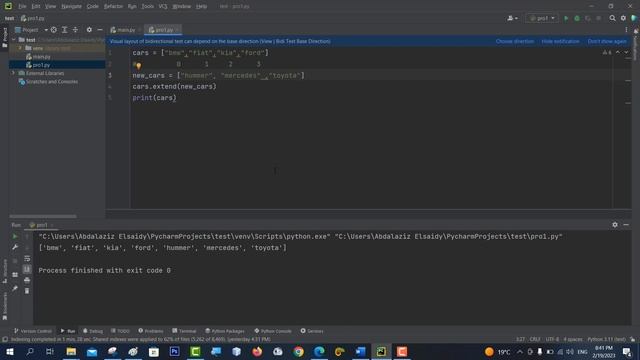Open the View menu
640x360 pixels.
pyautogui.click(x=51, y=7)
